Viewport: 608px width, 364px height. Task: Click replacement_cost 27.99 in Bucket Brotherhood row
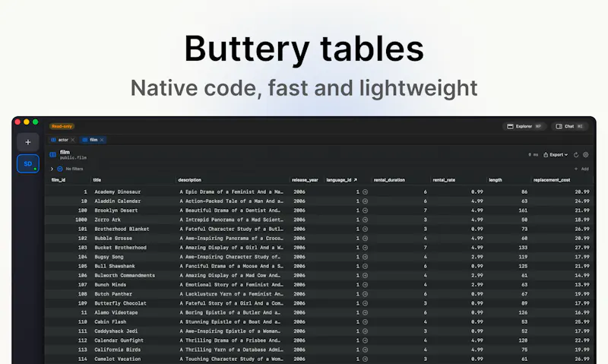[582, 248]
